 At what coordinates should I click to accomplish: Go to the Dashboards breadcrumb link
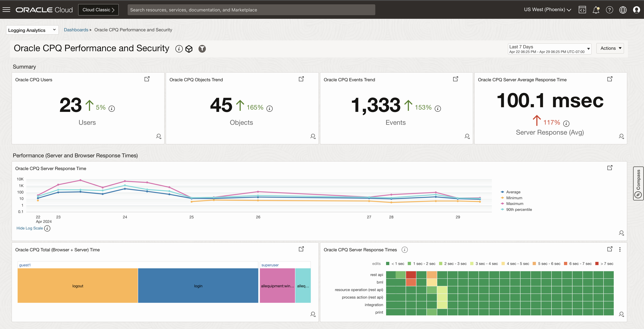pos(76,30)
